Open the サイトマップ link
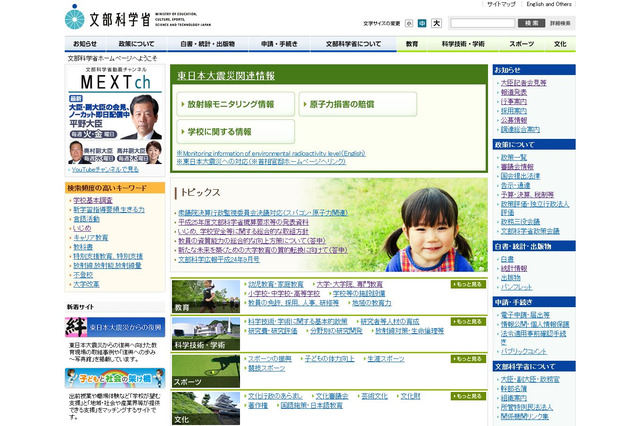 coord(501,4)
